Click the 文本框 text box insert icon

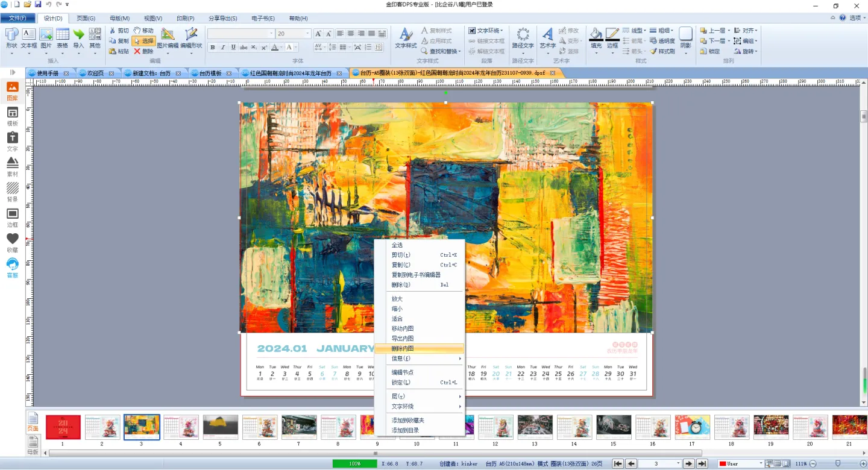(x=28, y=38)
